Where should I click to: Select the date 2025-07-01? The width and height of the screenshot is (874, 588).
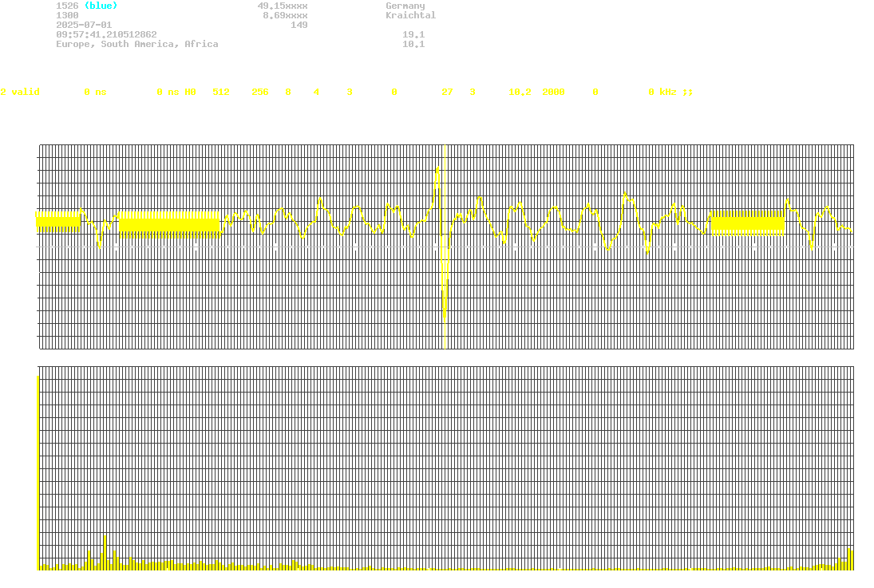click(x=84, y=25)
